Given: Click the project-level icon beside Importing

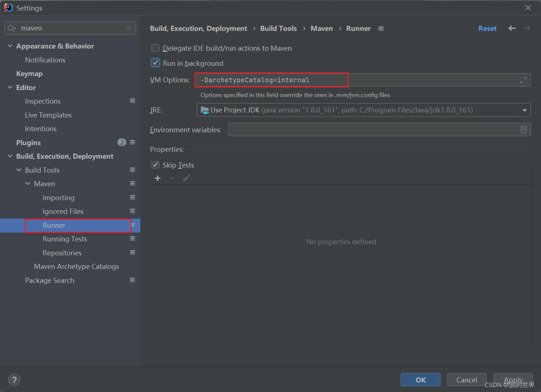Looking at the screenshot, I should coord(133,197).
